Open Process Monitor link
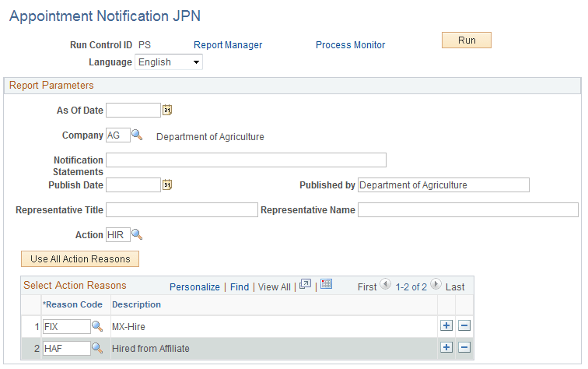The image size is (588, 369). (350, 45)
